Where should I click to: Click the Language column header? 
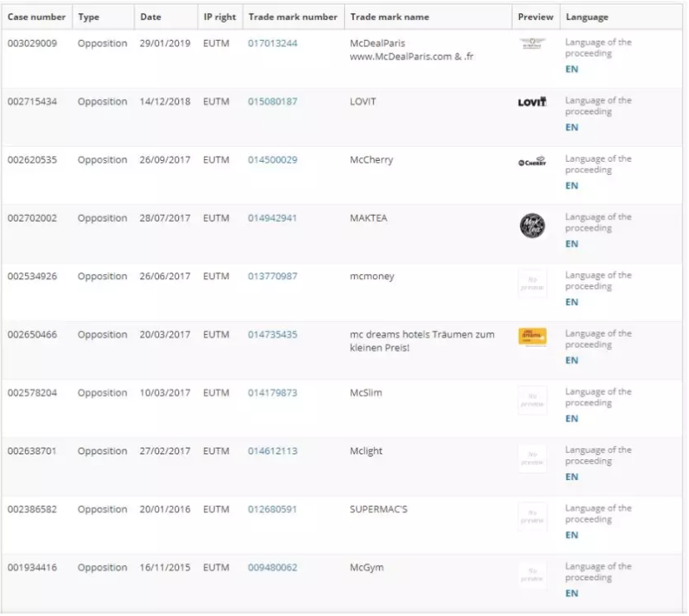(x=587, y=18)
